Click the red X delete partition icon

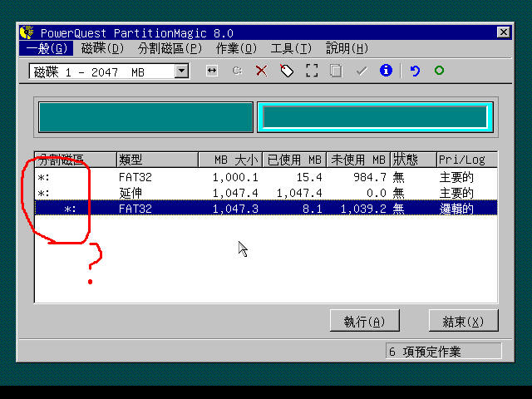click(x=261, y=71)
